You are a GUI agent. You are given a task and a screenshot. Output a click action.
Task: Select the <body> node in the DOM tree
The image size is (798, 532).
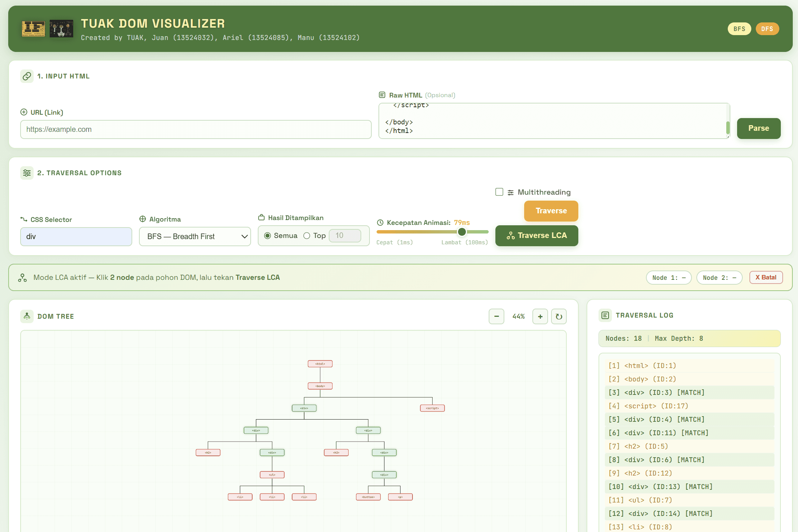320,386
